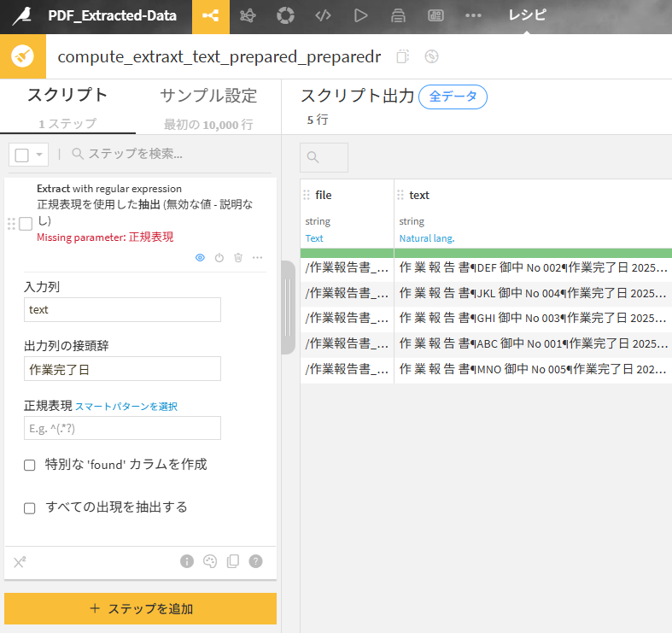The width and height of the screenshot is (672, 633).
Task: Click the run jobs play icon
Action: pyautogui.click(x=360, y=16)
